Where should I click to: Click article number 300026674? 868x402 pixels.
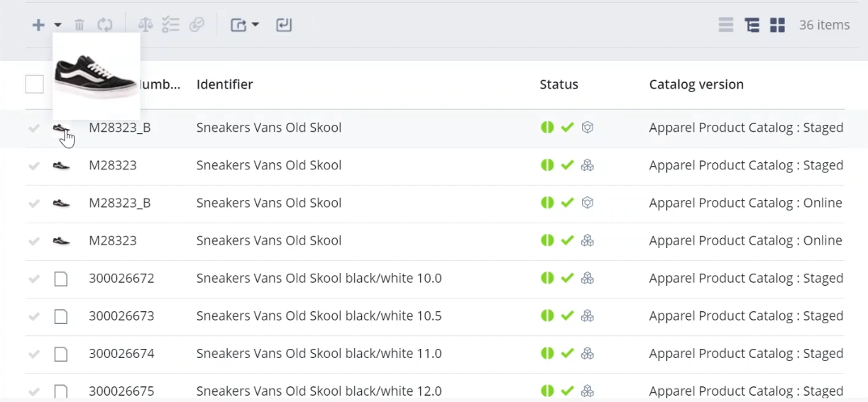121,353
